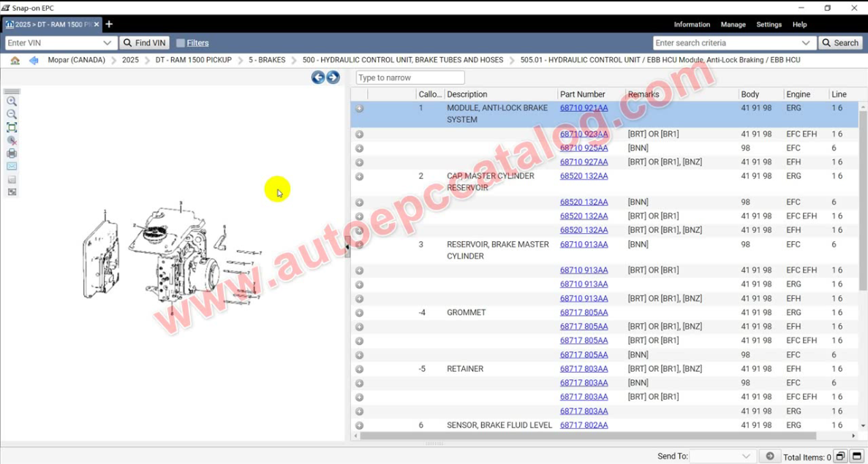The width and height of the screenshot is (868, 464).
Task: Go to the 5 - BRAKES breadcrumb
Action: (x=267, y=60)
